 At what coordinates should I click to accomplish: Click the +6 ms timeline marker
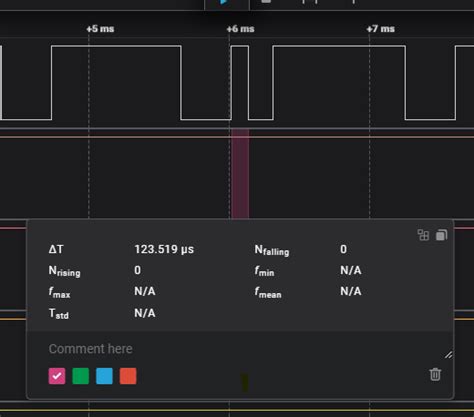(x=240, y=29)
